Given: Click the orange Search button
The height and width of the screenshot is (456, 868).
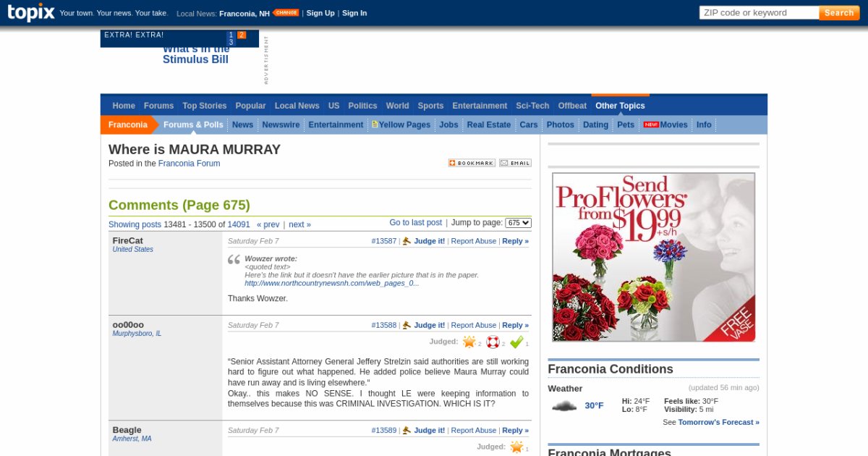Looking at the screenshot, I should pyautogui.click(x=839, y=12).
